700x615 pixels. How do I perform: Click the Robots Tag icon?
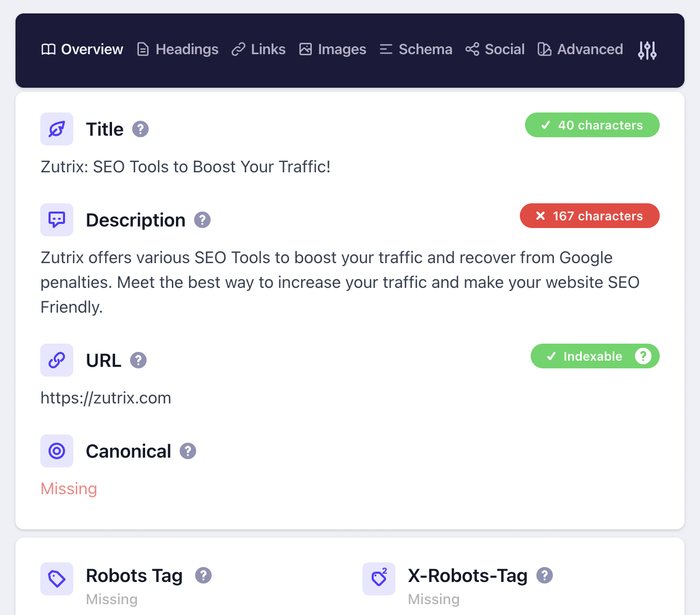57,579
